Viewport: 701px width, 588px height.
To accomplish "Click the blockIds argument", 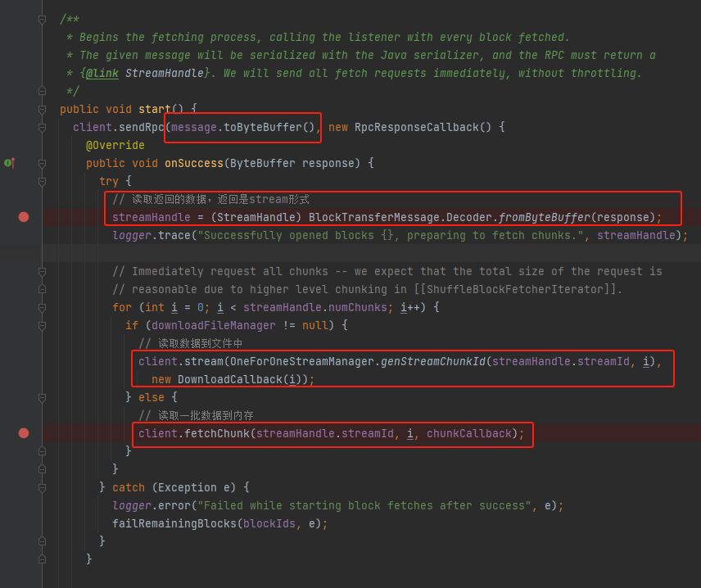I will 269,523.
